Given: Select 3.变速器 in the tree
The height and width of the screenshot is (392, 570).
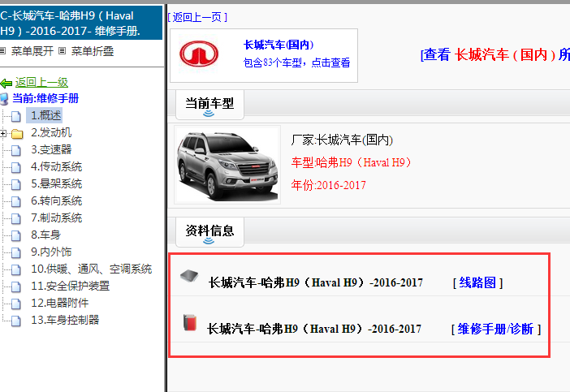Looking at the screenshot, I should [x=51, y=149].
